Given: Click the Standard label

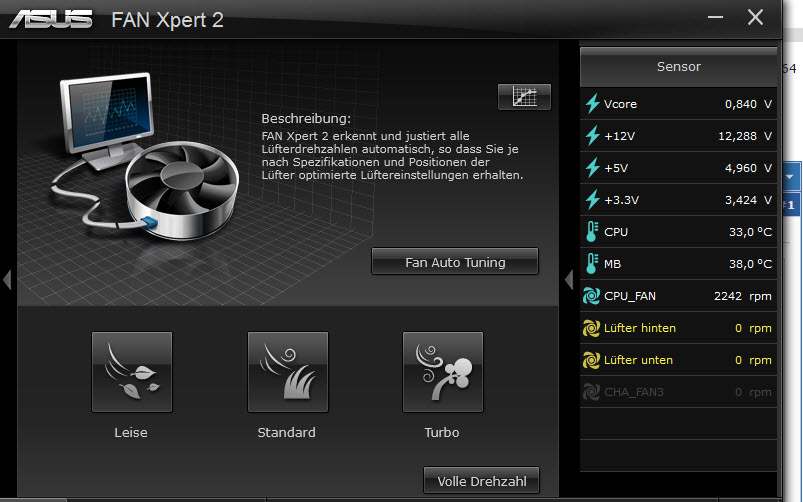Looking at the screenshot, I should 286,432.
